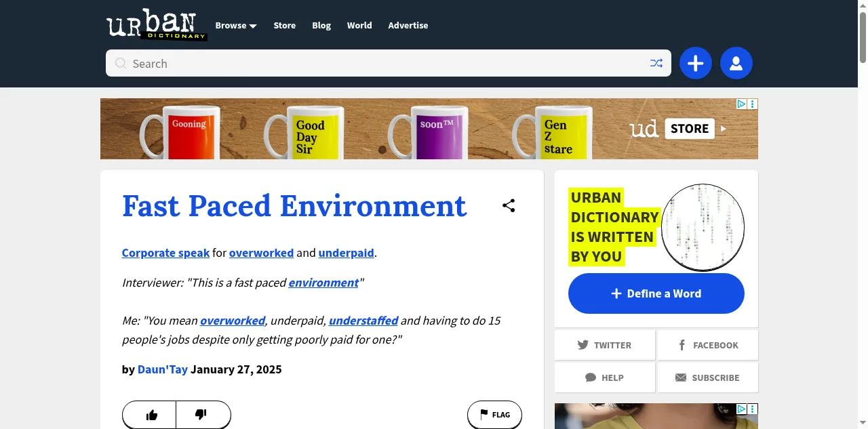Expand the Browse dropdown menu
868x429 pixels.
coord(235,26)
